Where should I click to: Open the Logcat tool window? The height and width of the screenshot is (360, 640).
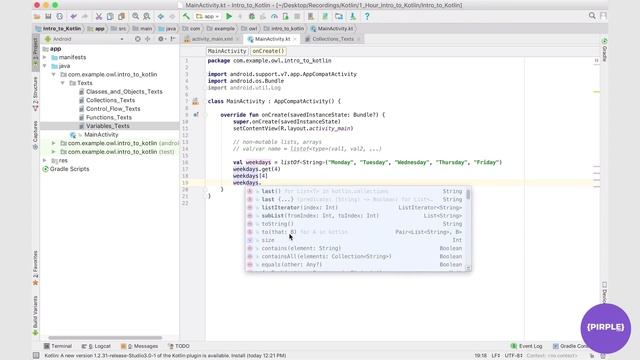point(96,346)
